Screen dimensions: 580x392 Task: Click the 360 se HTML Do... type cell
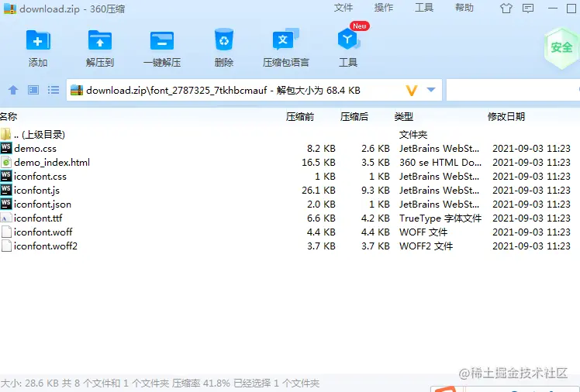click(440, 163)
